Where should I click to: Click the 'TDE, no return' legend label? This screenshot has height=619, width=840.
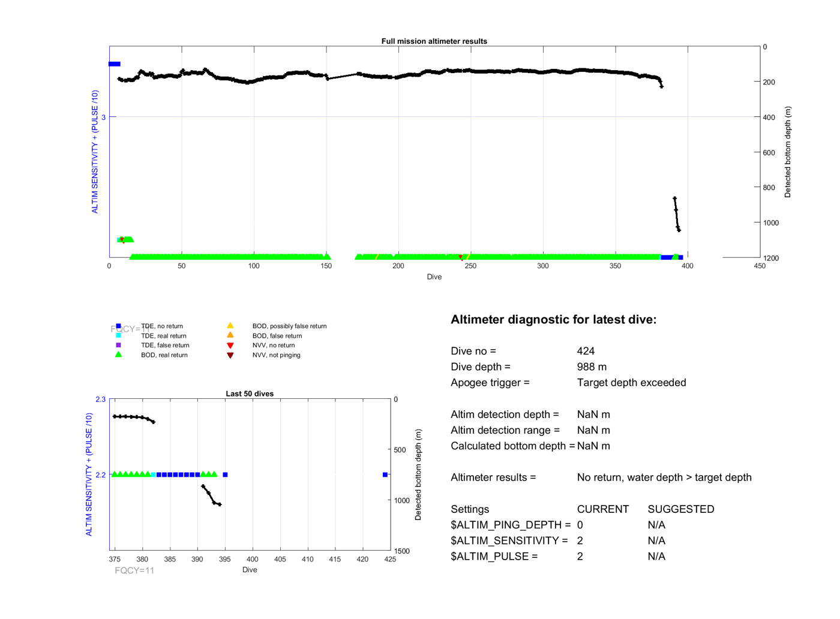(x=162, y=326)
